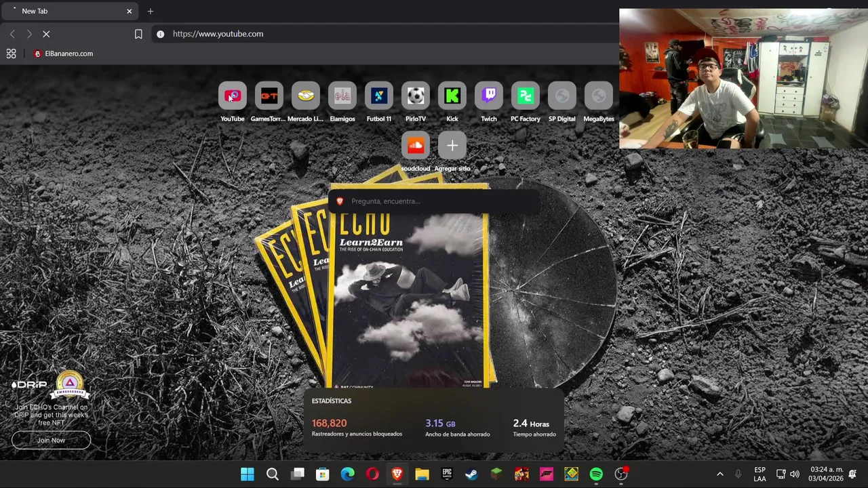Open Spotify from taskbar
This screenshot has width=868, height=488.
pos(596,474)
